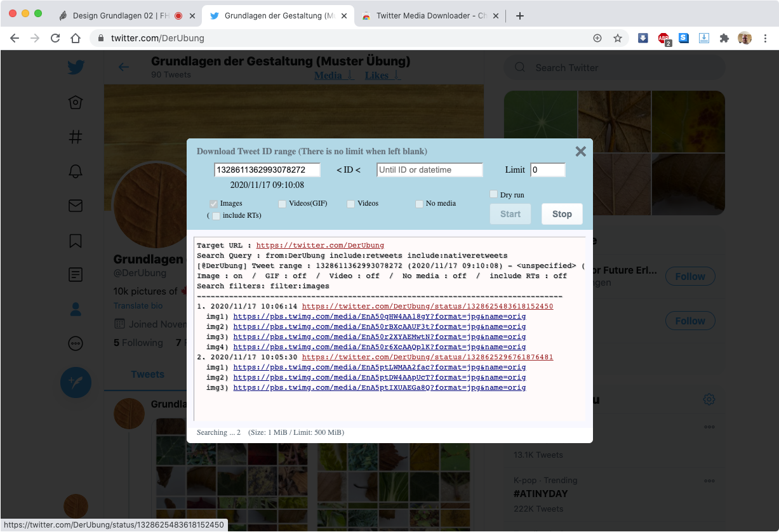Open Notifications bell in Twitter sidebar
The width and height of the screenshot is (779, 532).
tap(76, 171)
